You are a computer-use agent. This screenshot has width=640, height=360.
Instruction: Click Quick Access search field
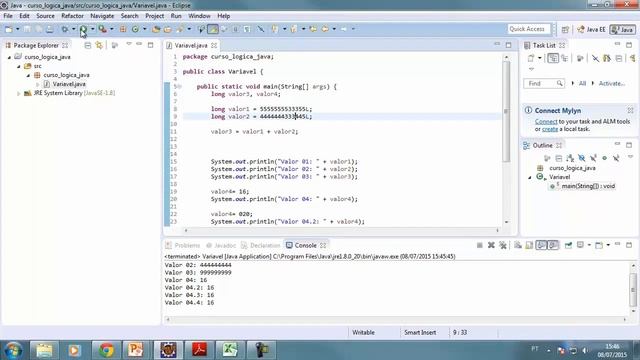tap(528, 29)
